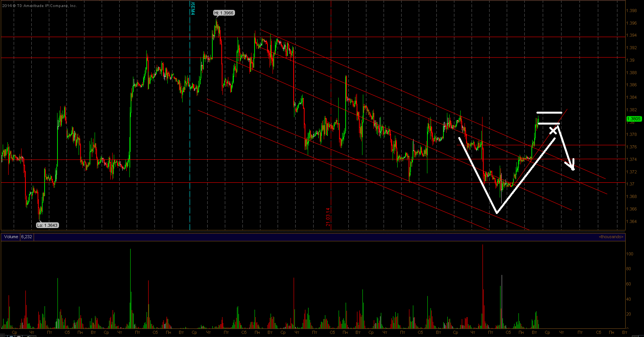Select the tallest red volume bar
This screenshot has width=644, height=337.
[483, 286]
